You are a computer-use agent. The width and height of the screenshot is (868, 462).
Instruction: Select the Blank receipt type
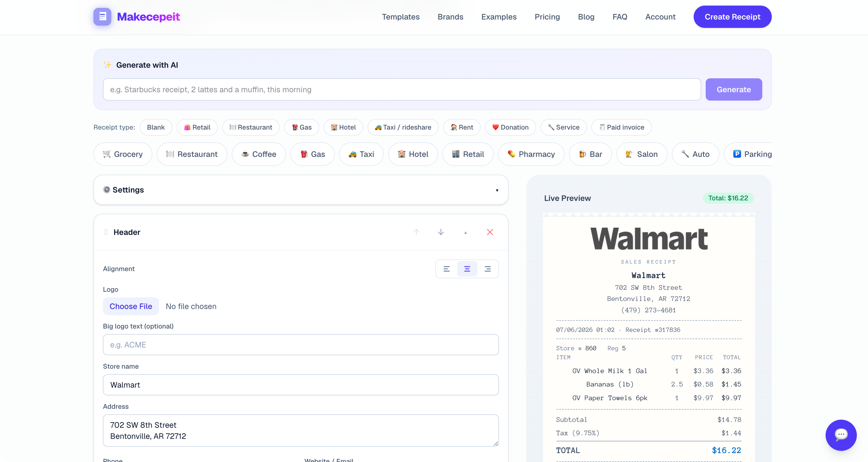click(x=156, y=127)
